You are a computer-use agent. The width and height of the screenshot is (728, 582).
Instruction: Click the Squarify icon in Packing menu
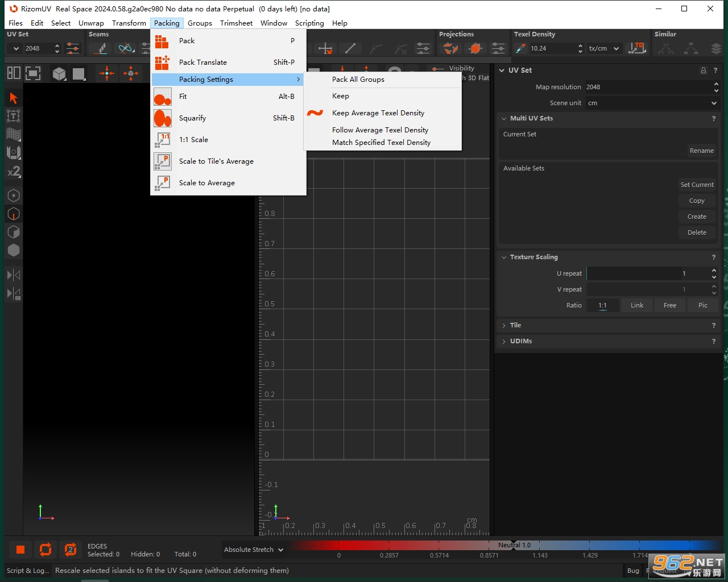[x=163, y=118]
